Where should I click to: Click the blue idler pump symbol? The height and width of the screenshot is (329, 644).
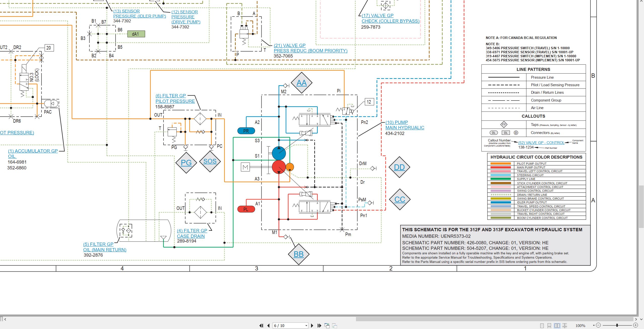[279, 153]
